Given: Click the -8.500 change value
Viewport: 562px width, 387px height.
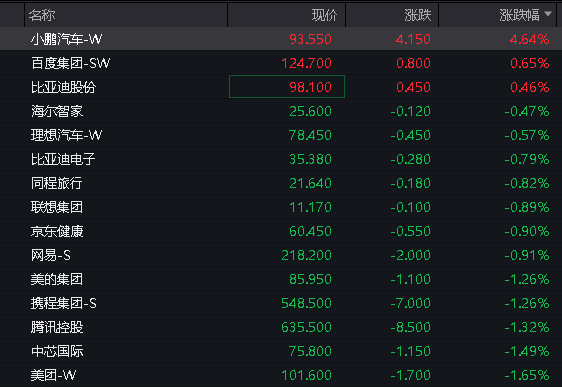Looking at the screenshot, I should pos(410,327).
